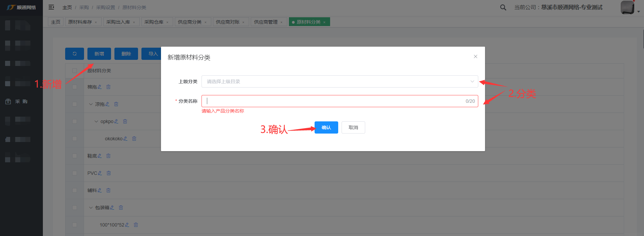Click the search magnifier icon
The image size is (644, 236).
tap(503, 7)
